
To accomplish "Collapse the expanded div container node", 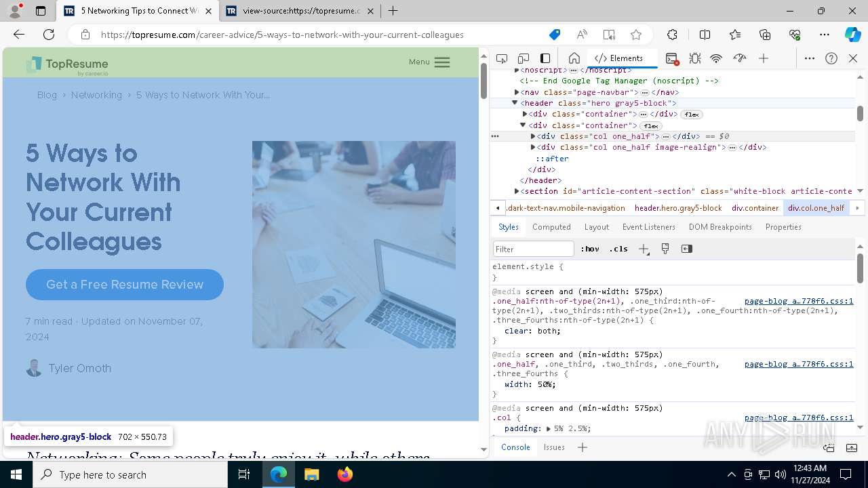I will point(523,125).
